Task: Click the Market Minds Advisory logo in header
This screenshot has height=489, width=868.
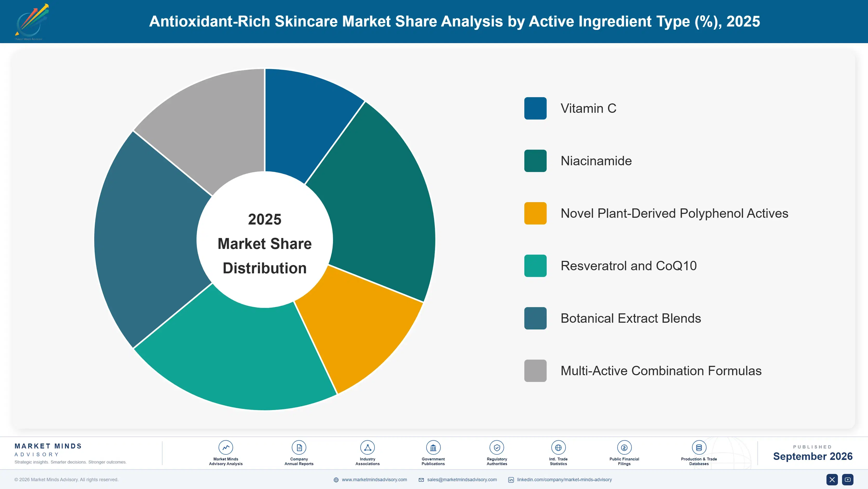Action: pyautogui.click(x=32, y=22)
